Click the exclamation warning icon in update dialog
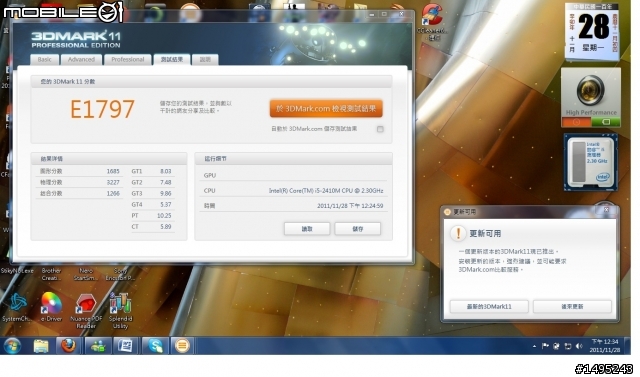 point(458,233)
